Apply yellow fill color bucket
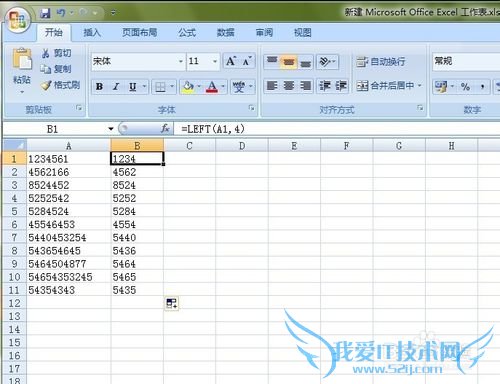500x384 pixels. pos(188,87)
